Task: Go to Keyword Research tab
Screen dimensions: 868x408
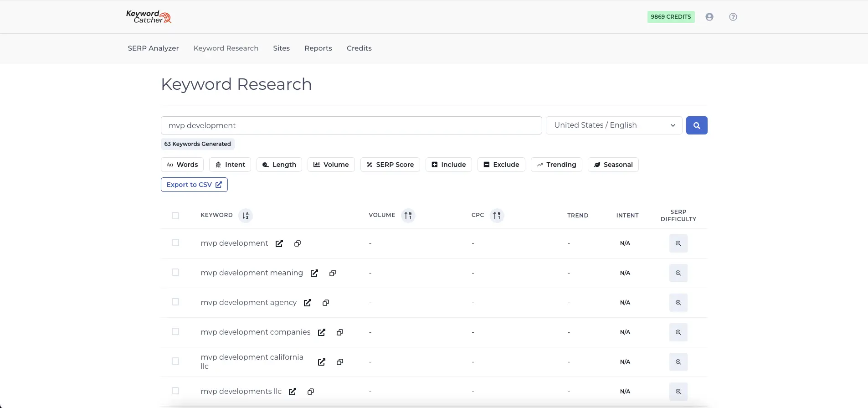Action: 226,48
